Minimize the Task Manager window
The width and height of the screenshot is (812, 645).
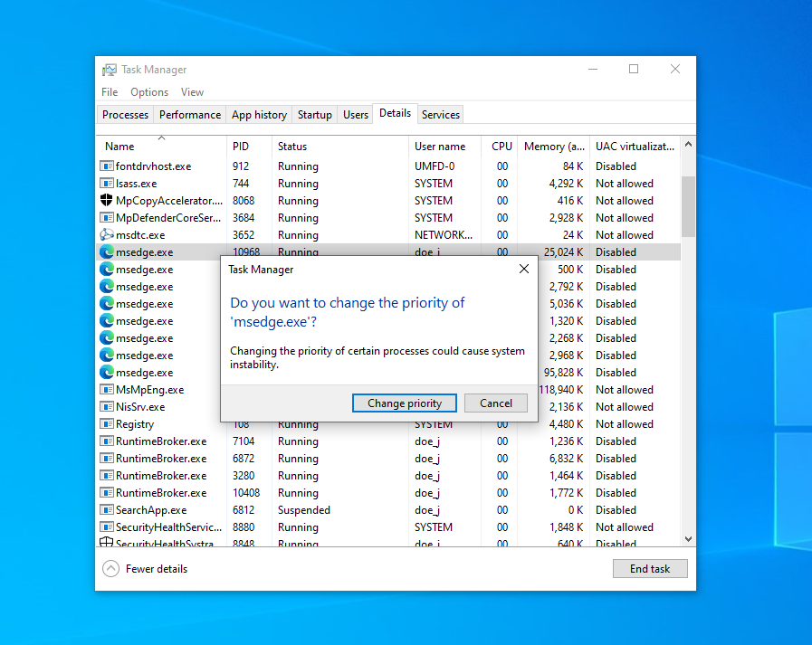593,69
